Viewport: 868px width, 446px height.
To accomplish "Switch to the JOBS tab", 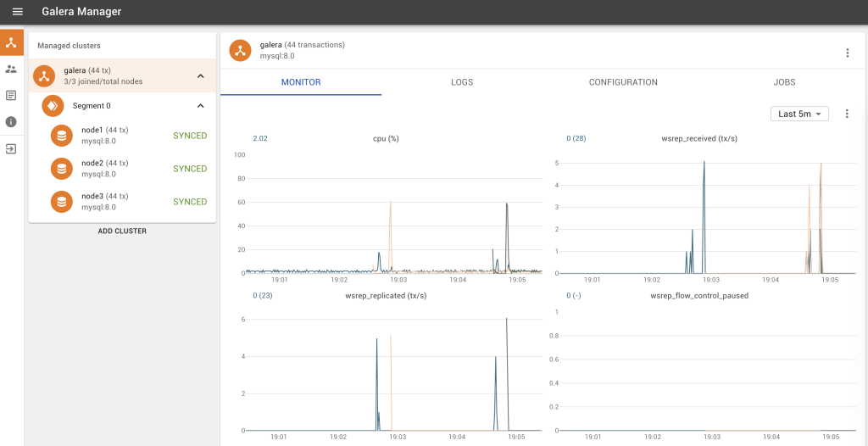I will 784,82.
